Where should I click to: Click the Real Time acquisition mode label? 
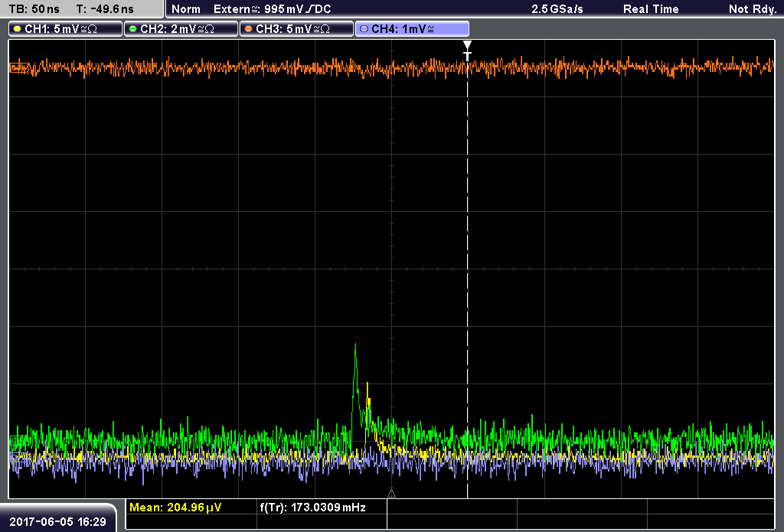(x=651, y=9)
